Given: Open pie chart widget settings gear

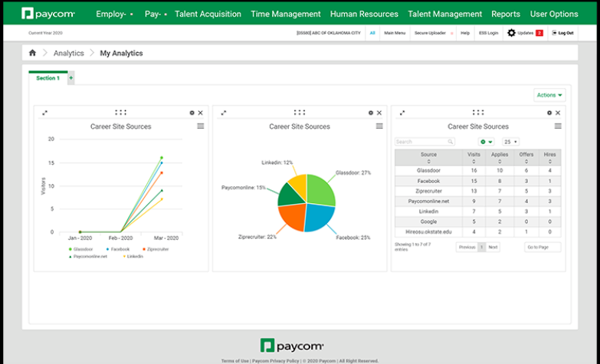Looking at the screenshot, I should pos(371,113).
